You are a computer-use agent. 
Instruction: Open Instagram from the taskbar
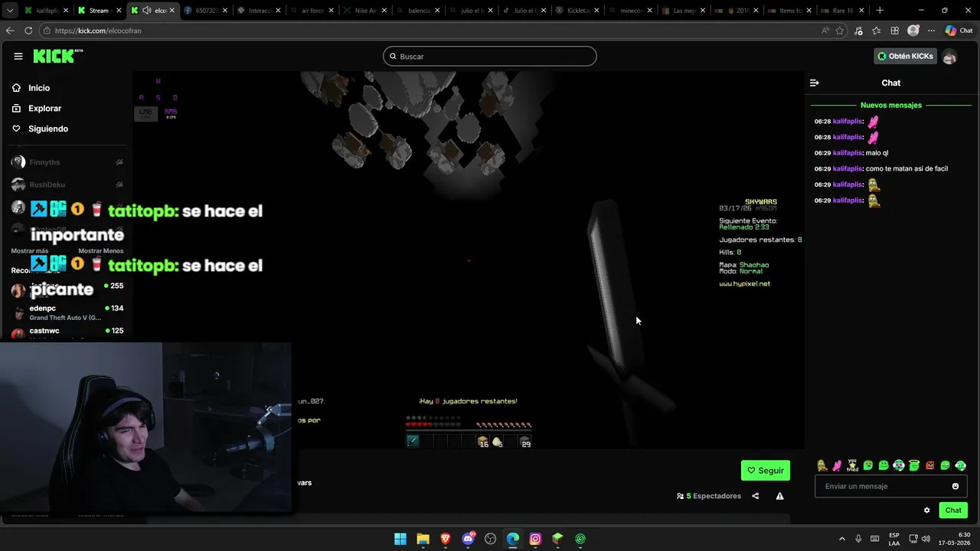(535, 539)
